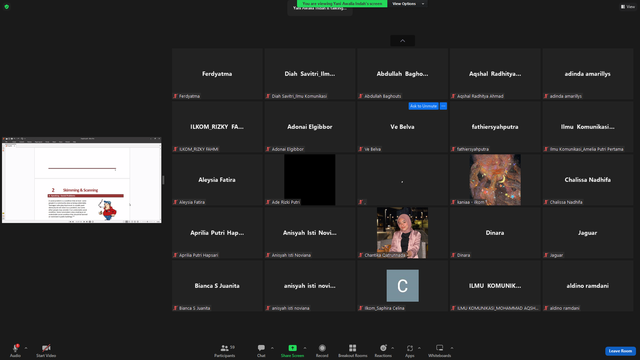The width and height of the screenshot is (640, 360).
Task: Start Video from the camera icon
Action: [x=46, y=348]
